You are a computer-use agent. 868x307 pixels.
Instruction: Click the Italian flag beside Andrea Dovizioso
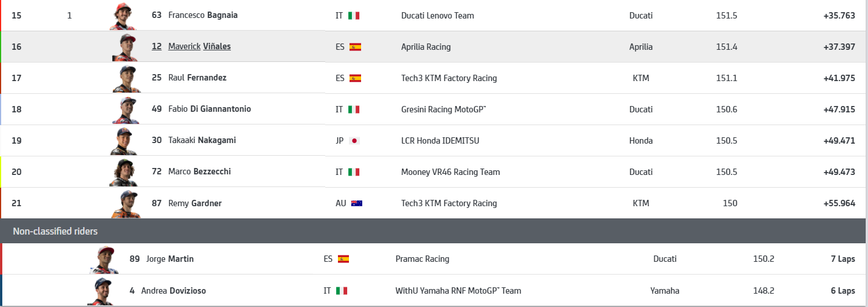click(x=341, y=291)
